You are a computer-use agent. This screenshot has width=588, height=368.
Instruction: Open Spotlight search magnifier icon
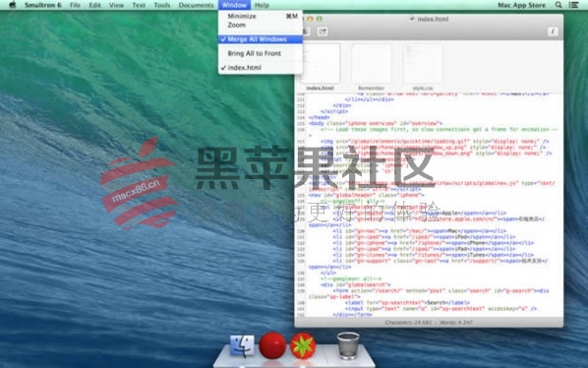[x=559, y=5]
